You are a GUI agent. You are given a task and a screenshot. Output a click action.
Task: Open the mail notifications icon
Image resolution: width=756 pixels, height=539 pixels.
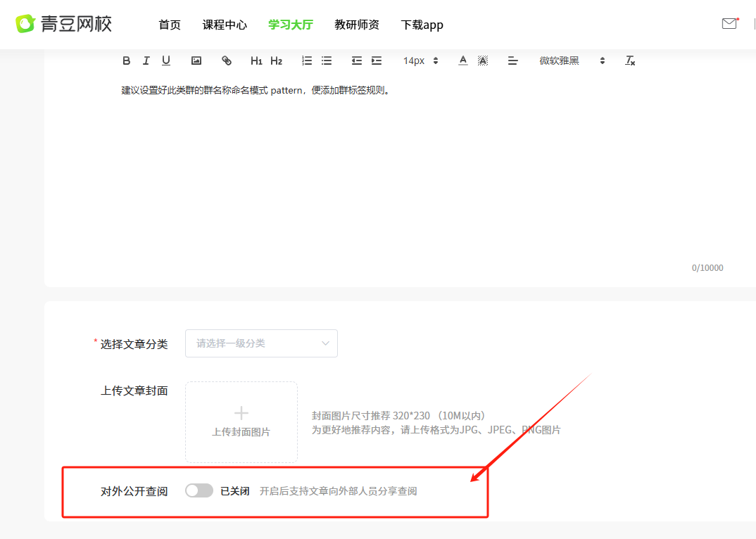[x=729, y=24]
